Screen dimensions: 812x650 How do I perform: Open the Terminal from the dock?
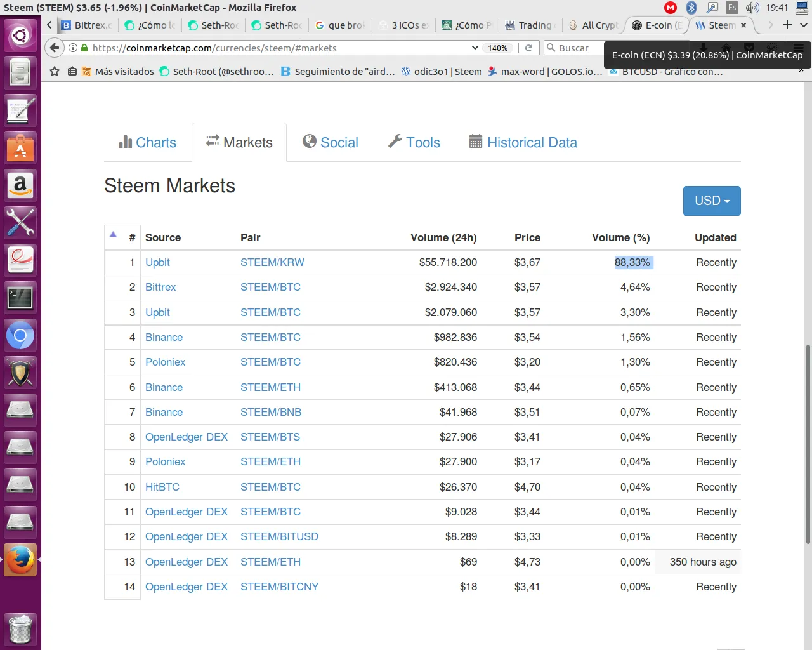(20, 297)
